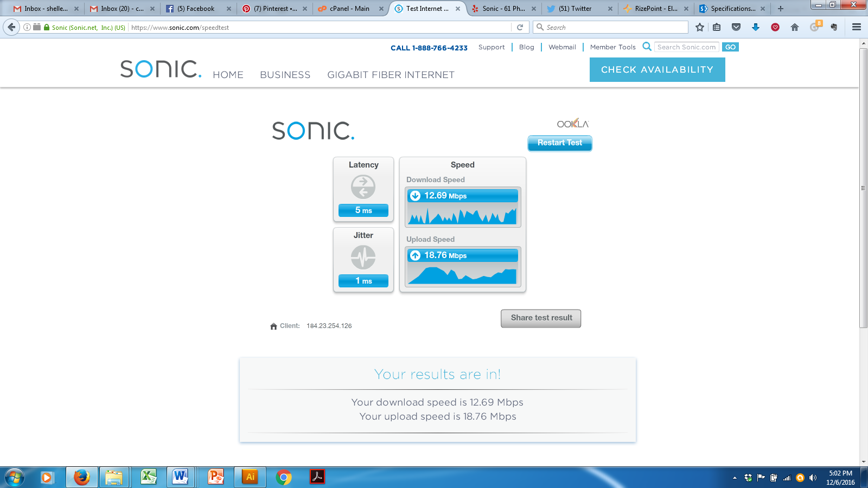Image resolution: width=868 pixels, height=488 pixels.
Task: Click the magnifier icon next to Search Sonic.com
Action: (x=647, y=47)
